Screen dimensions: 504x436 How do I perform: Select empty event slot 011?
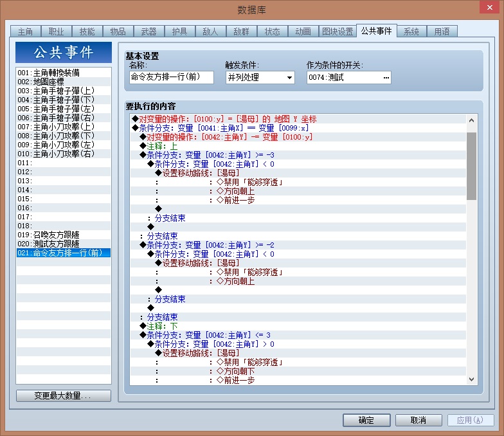click(x=63, y=163)
